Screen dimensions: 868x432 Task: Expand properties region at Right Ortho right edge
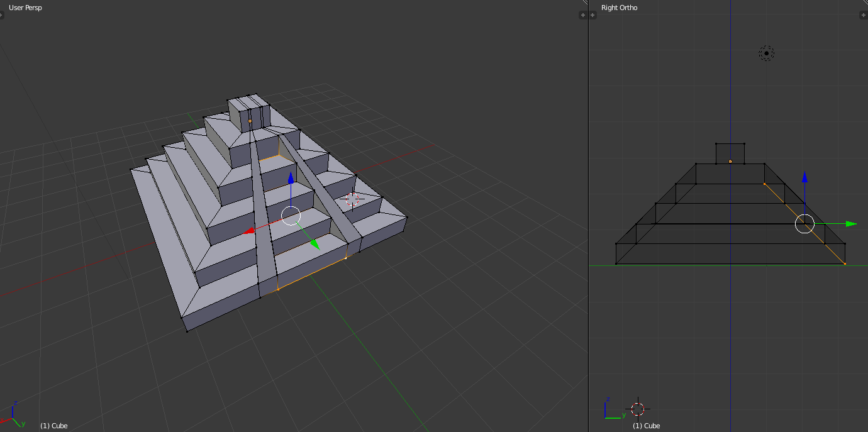864,15
